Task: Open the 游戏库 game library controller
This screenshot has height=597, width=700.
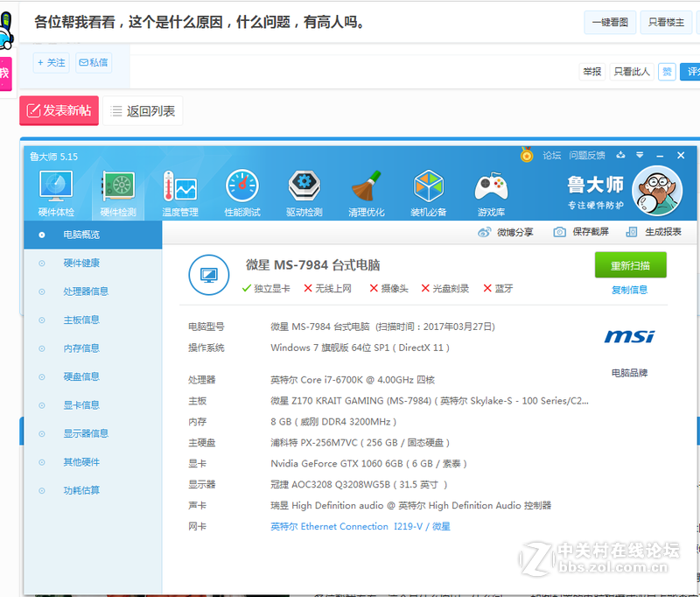Action: (x=491, y=193)
